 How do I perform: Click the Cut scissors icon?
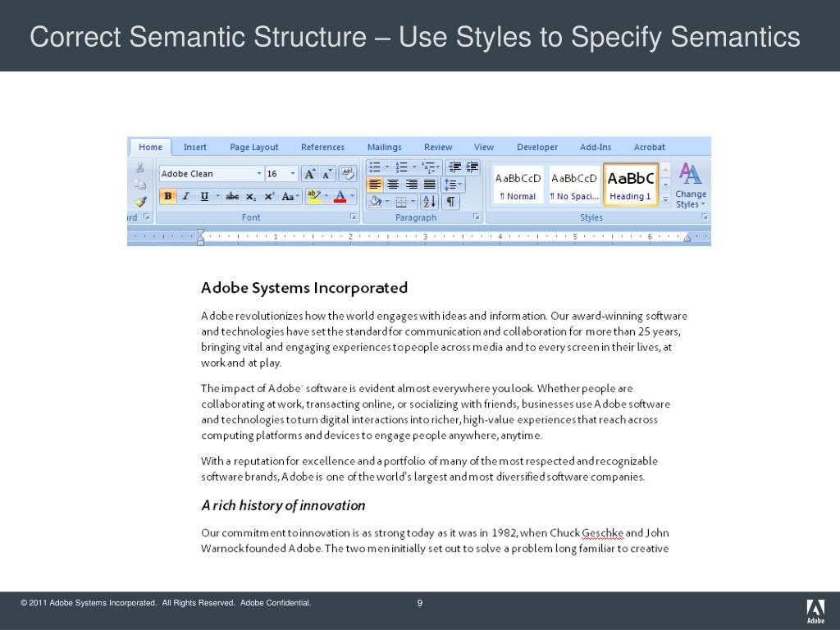[139, 168]
